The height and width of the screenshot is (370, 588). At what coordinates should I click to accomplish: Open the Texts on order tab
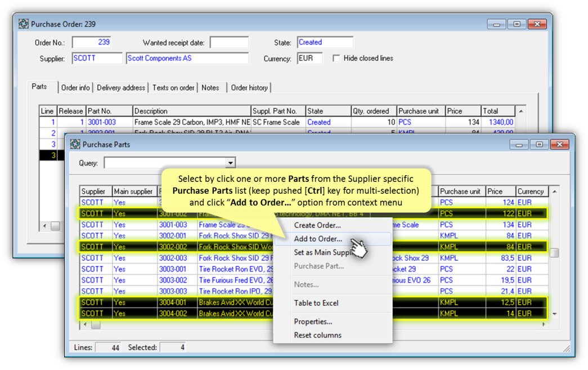point(173,88)
